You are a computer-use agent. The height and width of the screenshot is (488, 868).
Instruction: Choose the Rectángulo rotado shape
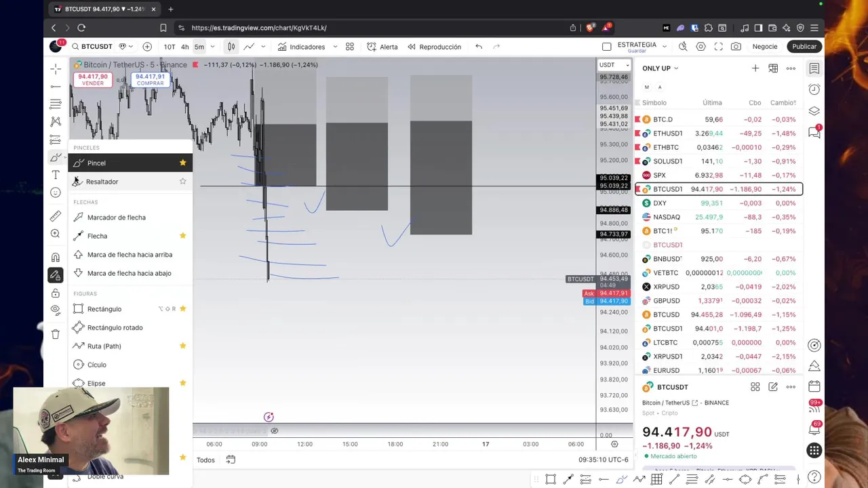click(130, 327)
